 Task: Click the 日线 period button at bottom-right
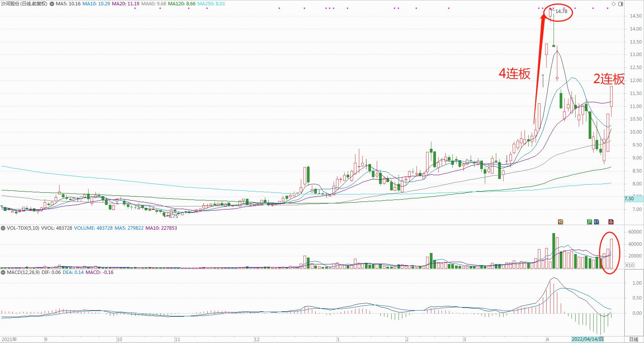[x=634, y=339]
